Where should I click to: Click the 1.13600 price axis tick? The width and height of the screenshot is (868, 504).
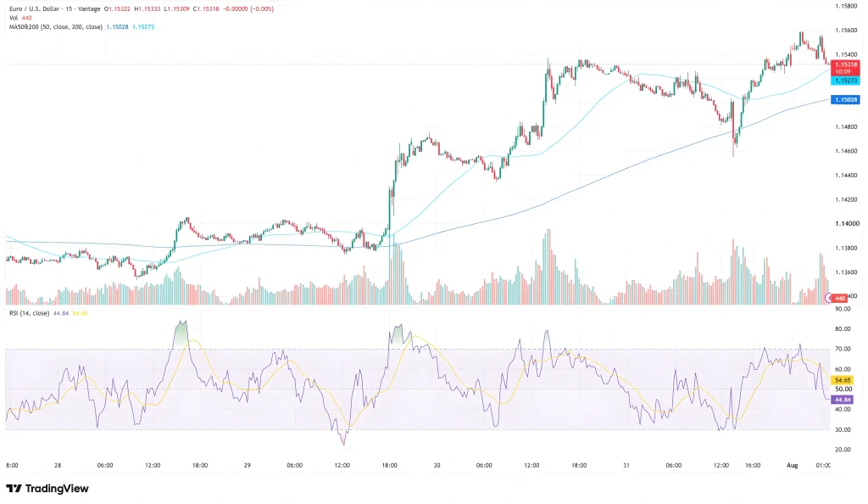pos(847,272)
